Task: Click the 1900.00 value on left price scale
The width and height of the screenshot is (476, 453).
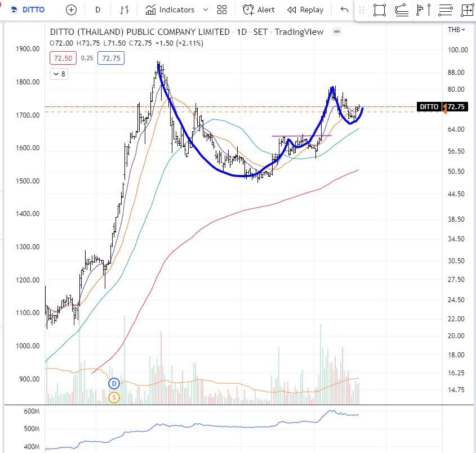Action: [28, 49]
